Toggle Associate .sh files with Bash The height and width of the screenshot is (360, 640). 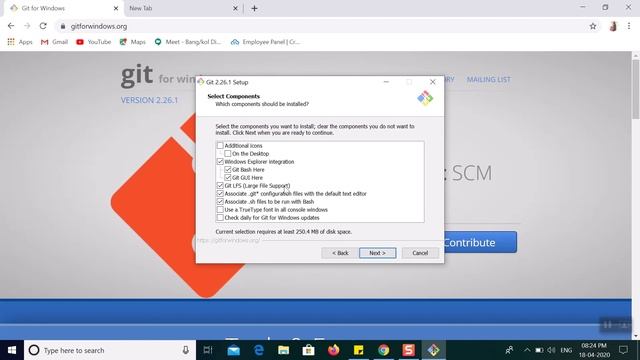220,202
